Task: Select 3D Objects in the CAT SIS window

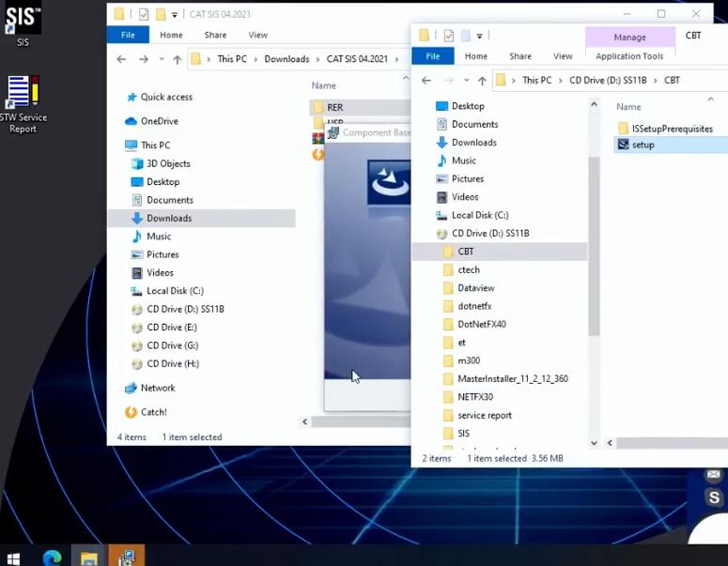Action: (168, 163)
